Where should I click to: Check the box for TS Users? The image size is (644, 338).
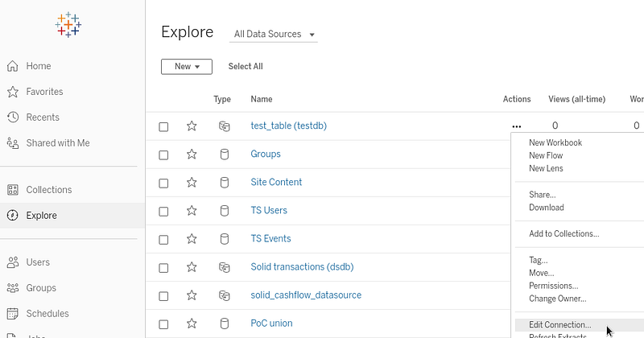(x=163, y=212)
